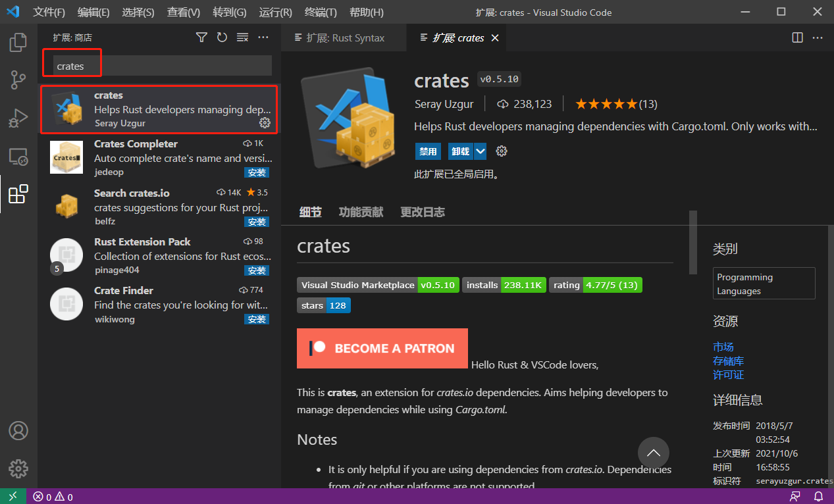This screenshot has height=504, width=834.
Task: Select the Crate Finder list entry
Action: pos(159,303)
